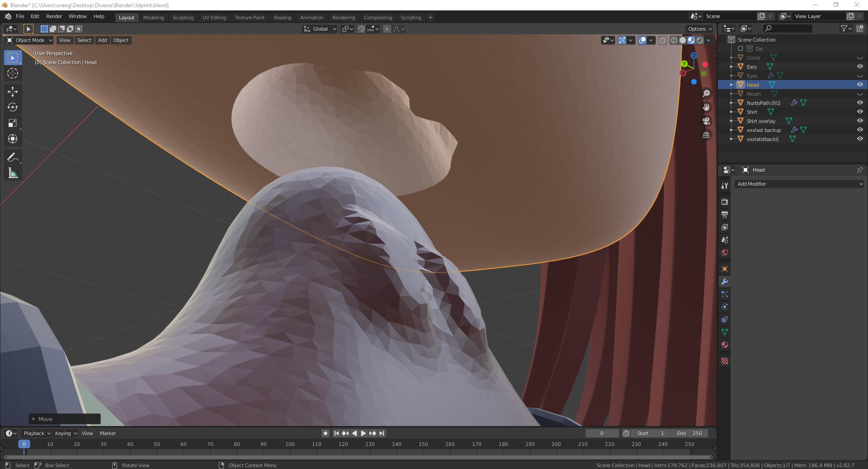Select the Annotate tool
The width and height of the screenshot is (868, 469).
pyautogui.click(x=13, y=157)
